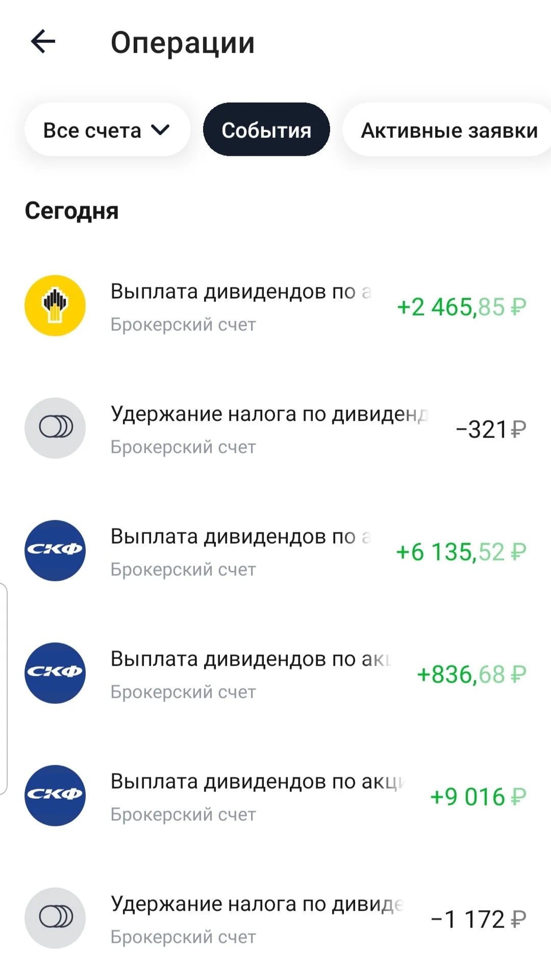551x980 pixels.
Task: Open the Rosneft yellow logo icon
Action: [x=55, y=306]
